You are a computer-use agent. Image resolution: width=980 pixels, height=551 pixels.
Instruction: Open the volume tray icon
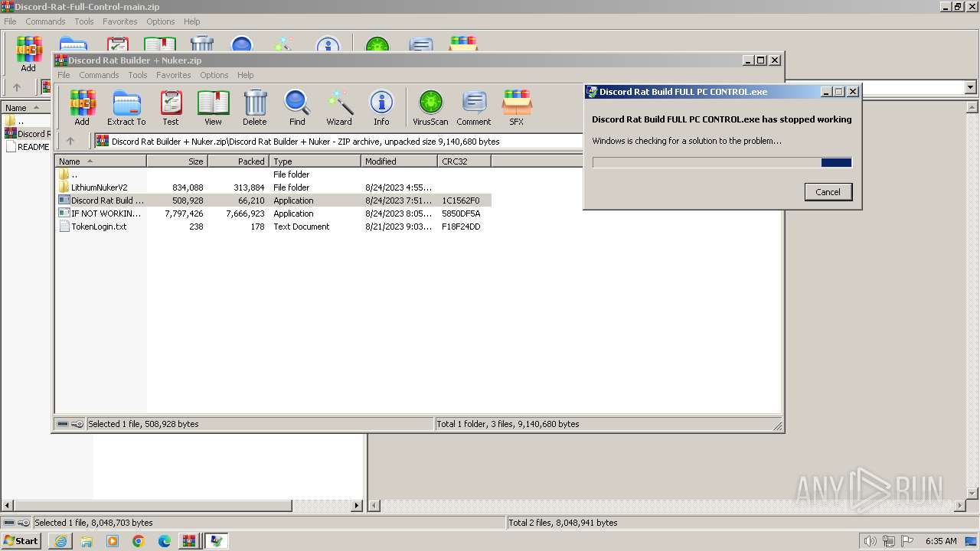(870, 541)
